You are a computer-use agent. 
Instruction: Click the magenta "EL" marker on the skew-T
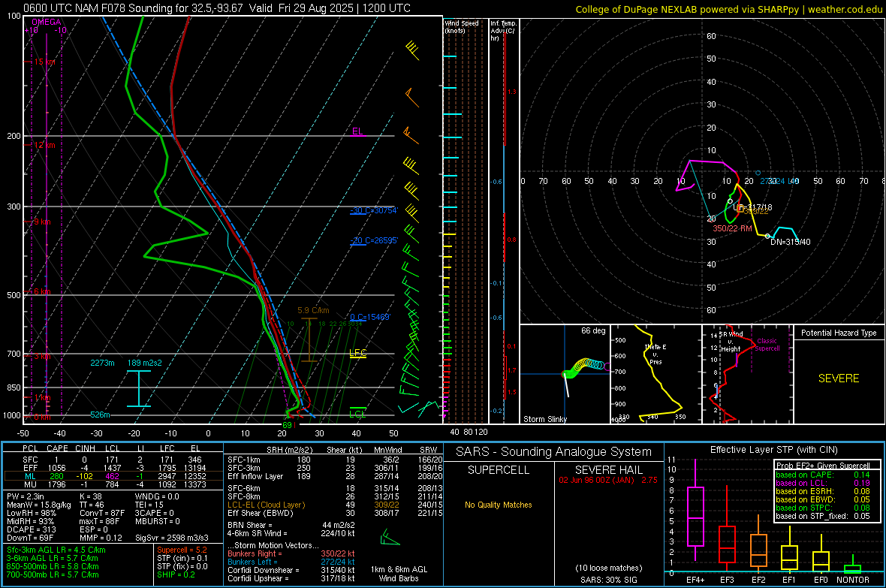(357, 131)
